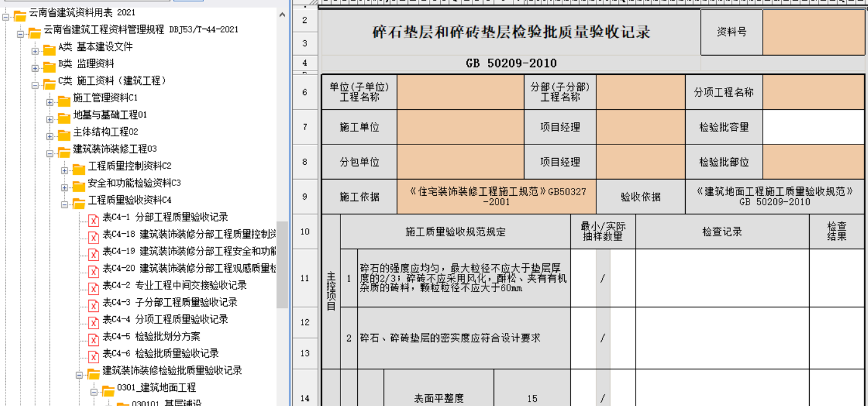868x406 pixels.
Task: Collapse the C类 施工资料 folder
Action: [35, 85]
